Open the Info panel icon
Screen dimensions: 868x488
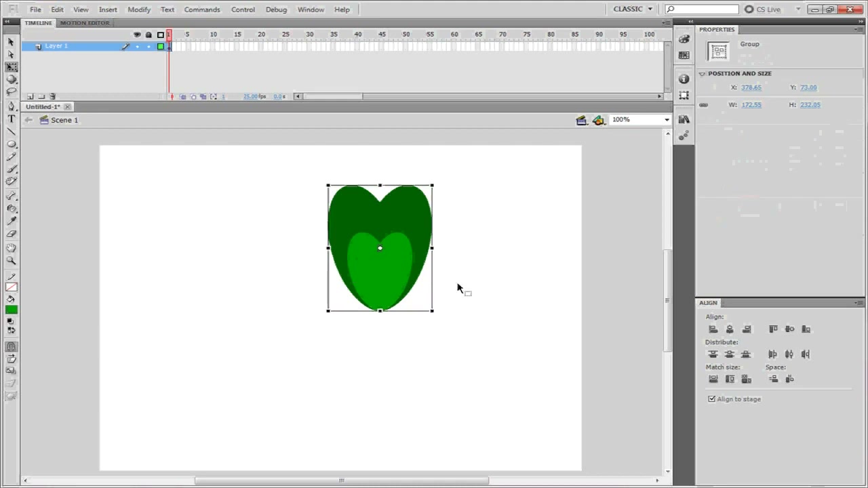pos(684,79)
